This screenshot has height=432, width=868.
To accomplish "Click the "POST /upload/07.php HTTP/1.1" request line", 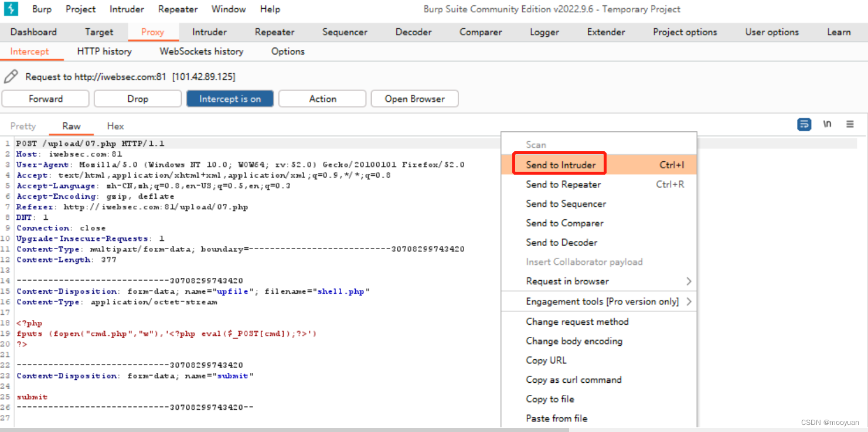I will click(90, 144).
